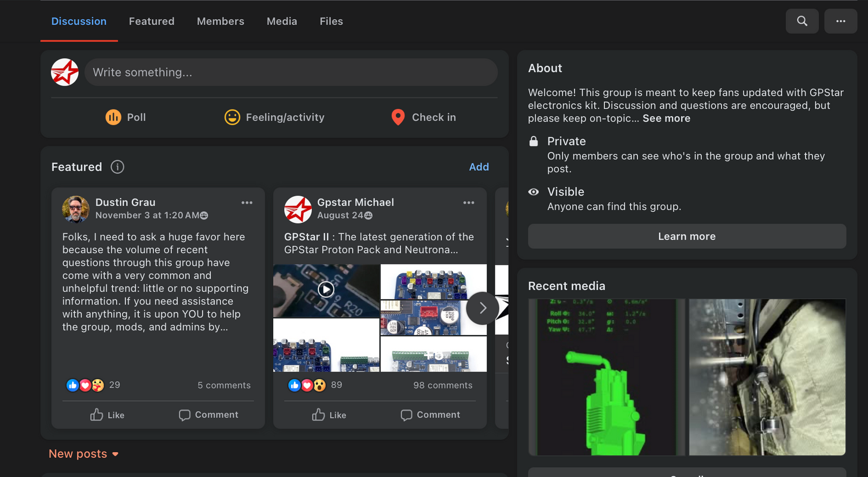Open the group search magnifier icon

pos(801,21)
